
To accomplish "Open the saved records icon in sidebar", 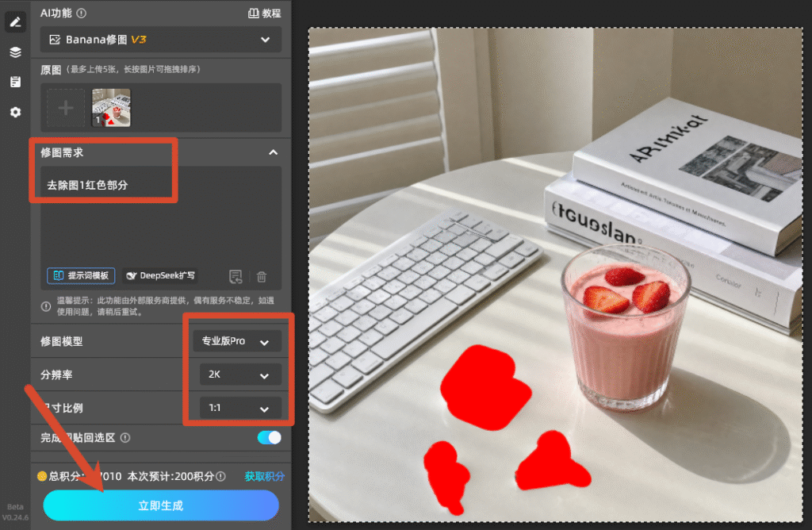I will (x=15, y=82).
